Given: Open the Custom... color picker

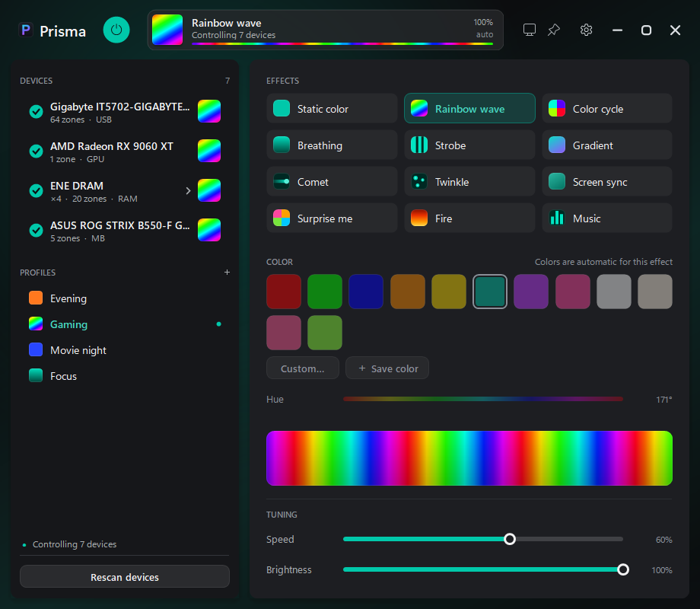Looking at the screenshot, I should (303, 368).
